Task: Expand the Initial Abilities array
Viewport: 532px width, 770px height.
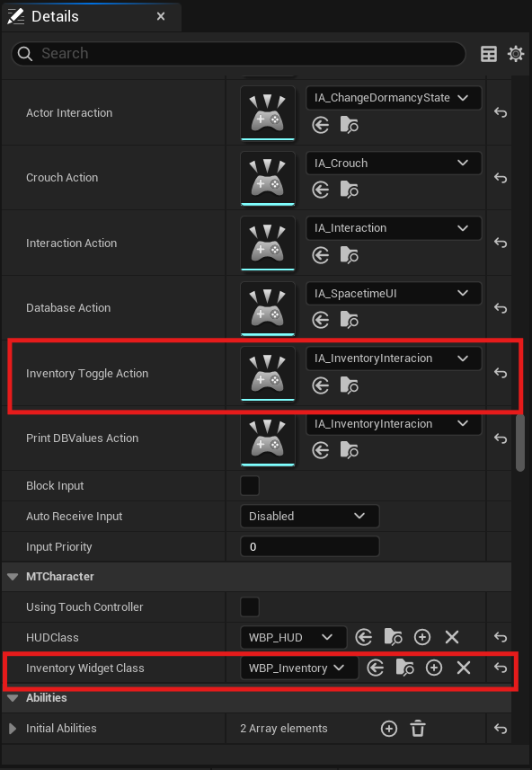Action: click(13, 729)
